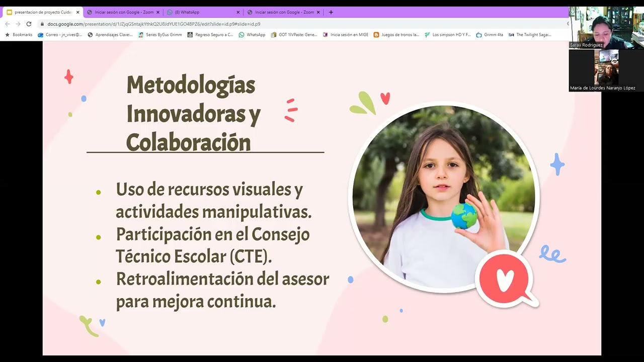Click the bullet 'Participación en el Consejo Técnico Escolar'
Screen dimensions: 644x362
[213, 245]
